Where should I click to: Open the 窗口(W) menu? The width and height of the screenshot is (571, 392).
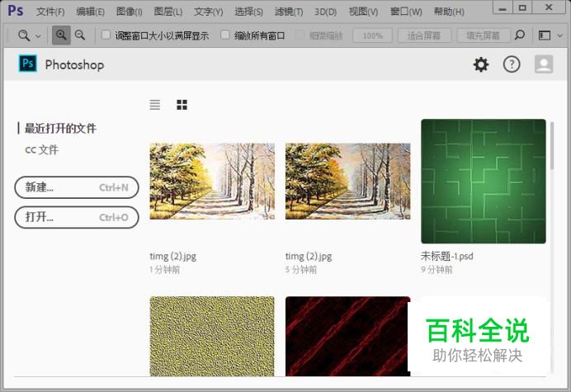tap(406, 12)
